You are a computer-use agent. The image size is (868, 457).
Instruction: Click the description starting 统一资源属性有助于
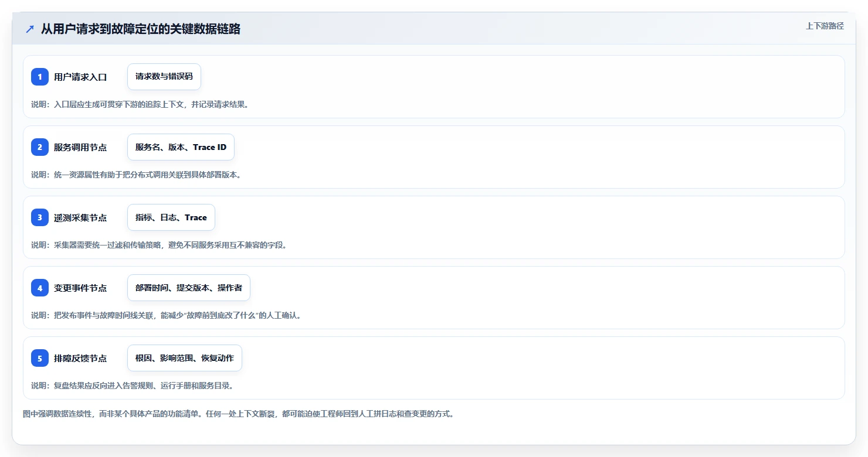(136, 175)
